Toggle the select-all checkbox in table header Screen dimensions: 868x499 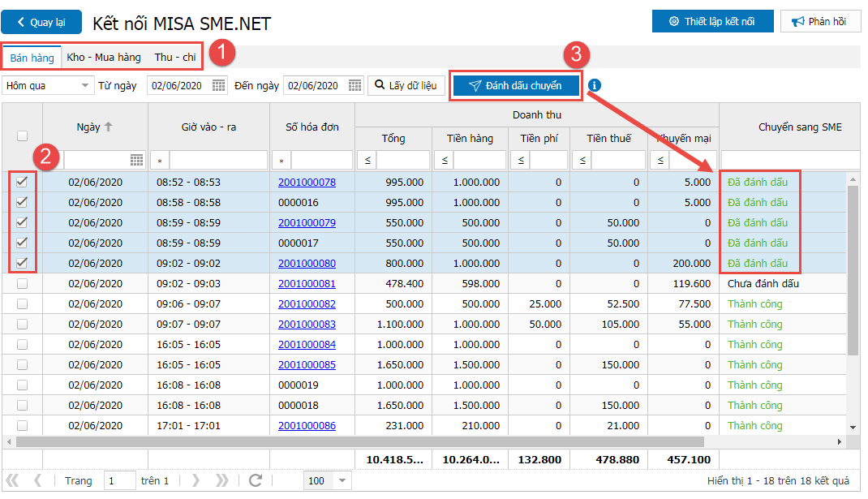tap(22, 136)
